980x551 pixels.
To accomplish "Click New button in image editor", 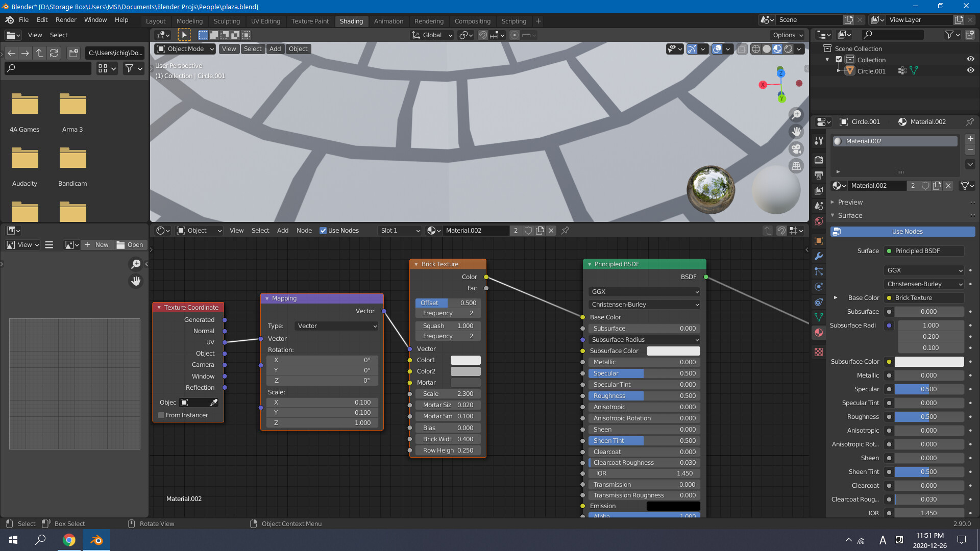I will 96,245.
